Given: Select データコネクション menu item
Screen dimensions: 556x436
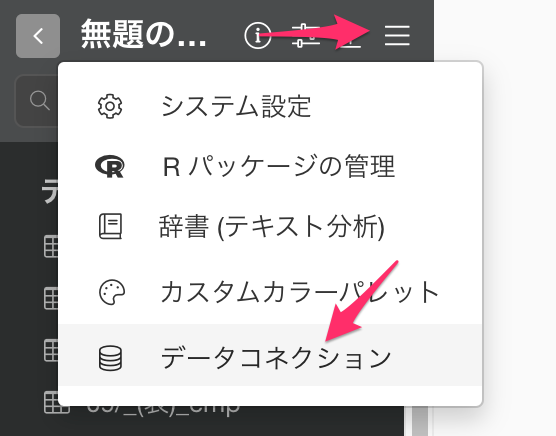Looking at the screenshot, I should 270,355.
